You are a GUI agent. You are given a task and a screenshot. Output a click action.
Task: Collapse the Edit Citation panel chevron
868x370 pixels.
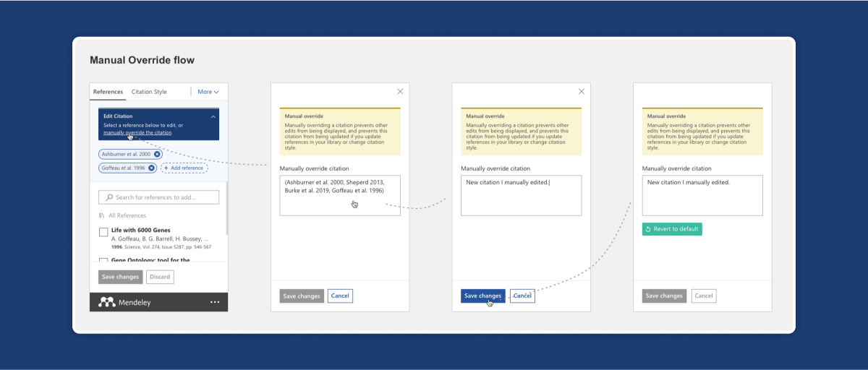[x=213, y=116]
